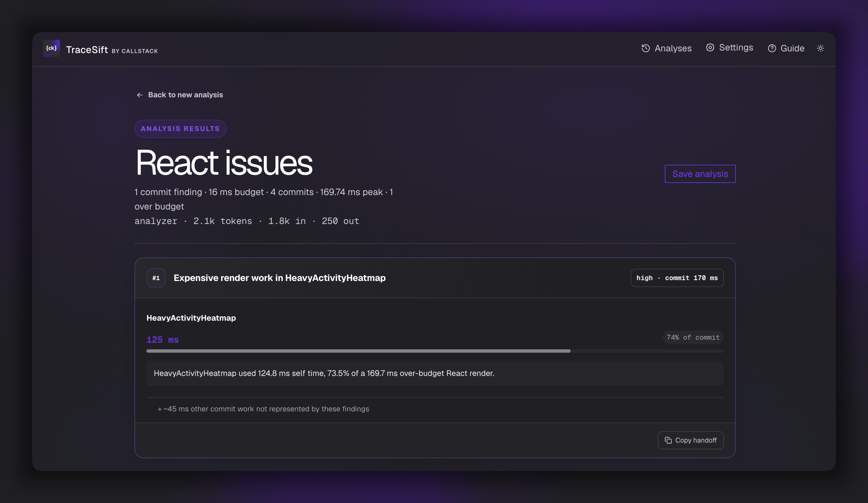Open the Analyses history page
This screenshot has width=868, height=503.
tap(667, 48)
